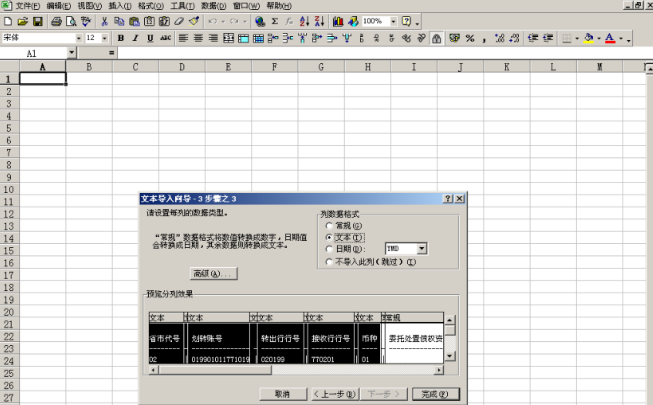Open the font name 宋体 dropdown
Screen dimensions: 653x405
[x=79, y=38]
